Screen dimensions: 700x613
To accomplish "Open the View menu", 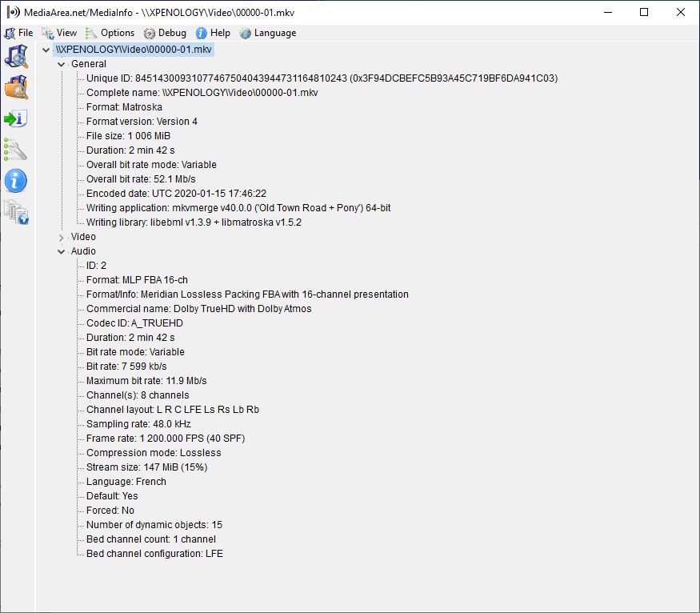I will (59, 33).
